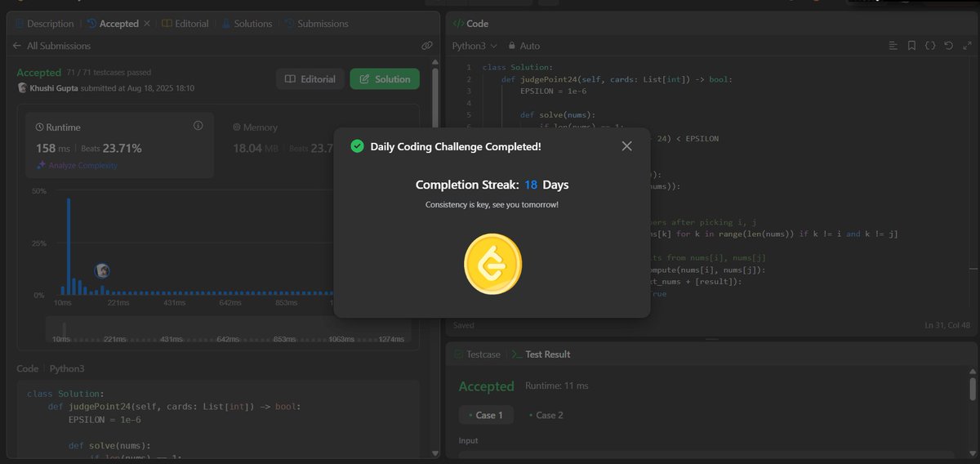Click the tallest bar in runtime histogram
The width and height of the screenshot is (980, 464).
(69, 246)
